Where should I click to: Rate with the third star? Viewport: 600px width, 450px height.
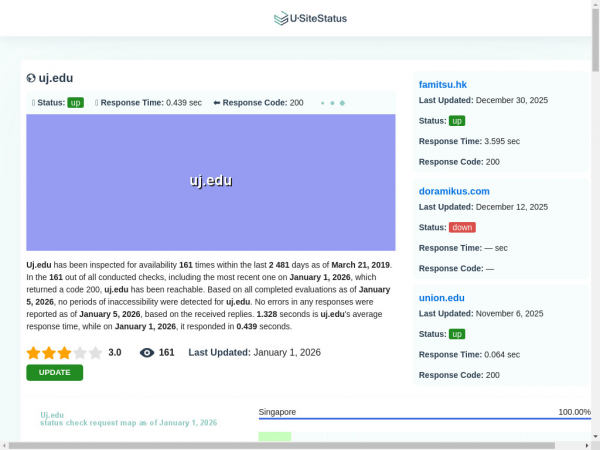tap(64, 352)
